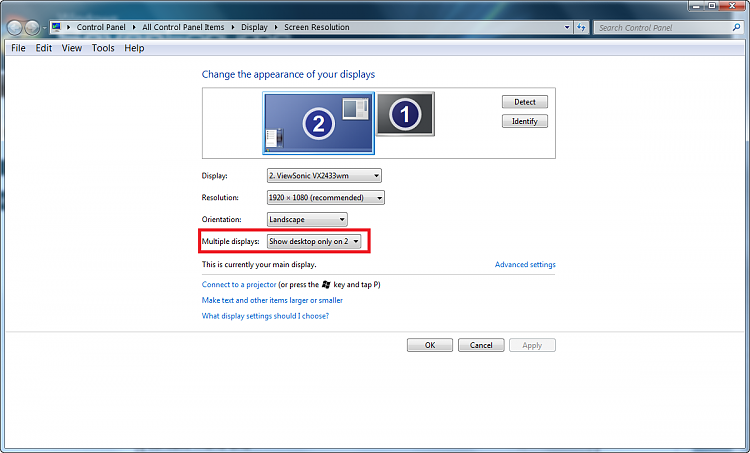Viewport: 750px width, 453px height.
Task: Click All Control Panel Items breadcrumb
Action: (183, 27)
